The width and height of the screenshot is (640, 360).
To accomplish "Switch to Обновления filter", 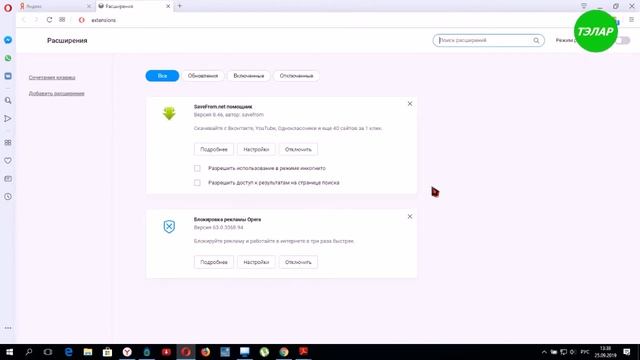I will coord(203,76).
